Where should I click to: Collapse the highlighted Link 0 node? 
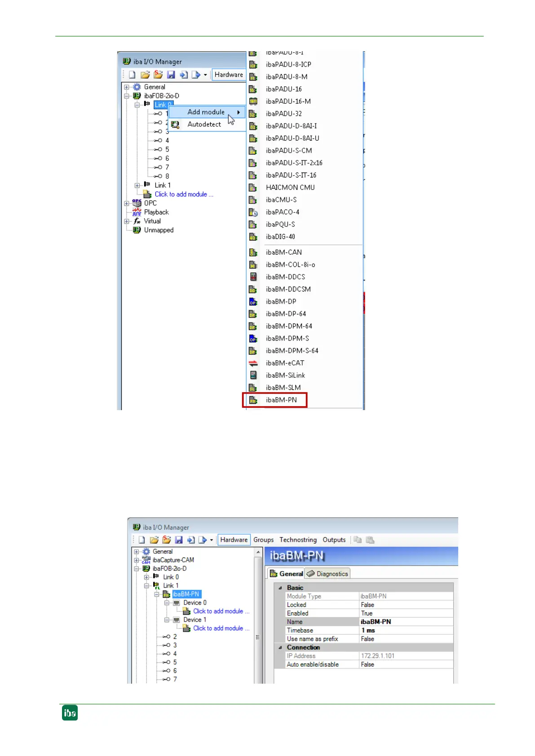(137, 105)
